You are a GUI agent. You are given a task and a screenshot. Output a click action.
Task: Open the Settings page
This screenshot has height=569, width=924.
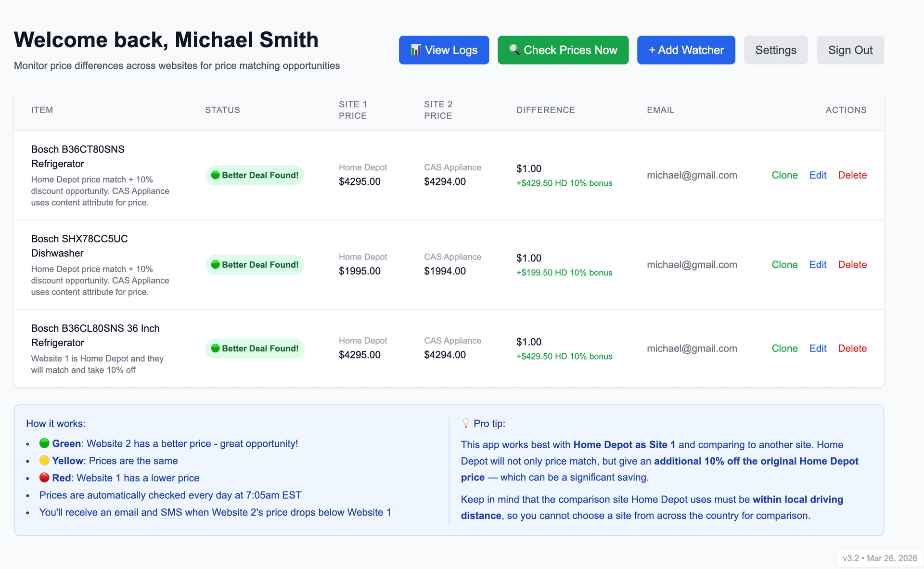775,50
